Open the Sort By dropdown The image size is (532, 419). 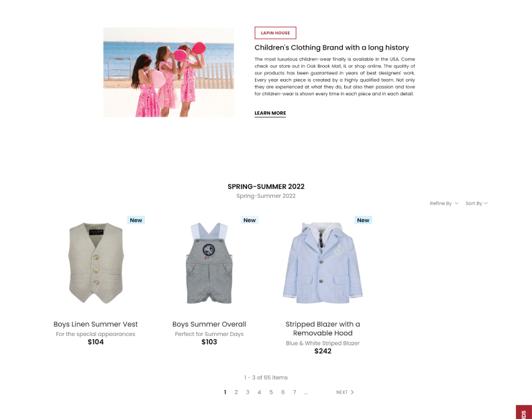pyautogui.click(x=476, y=203)
